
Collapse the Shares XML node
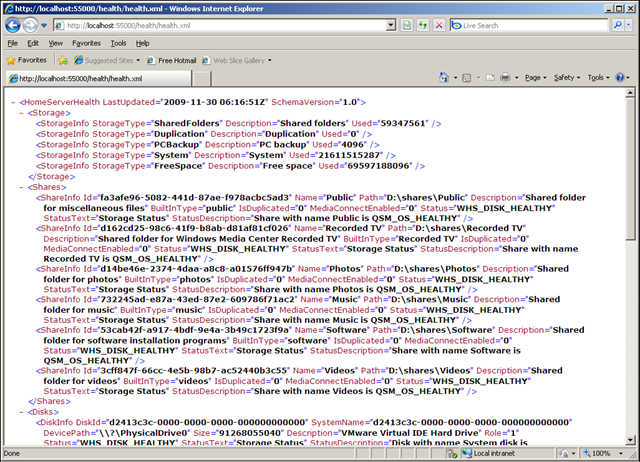(22, 187)
